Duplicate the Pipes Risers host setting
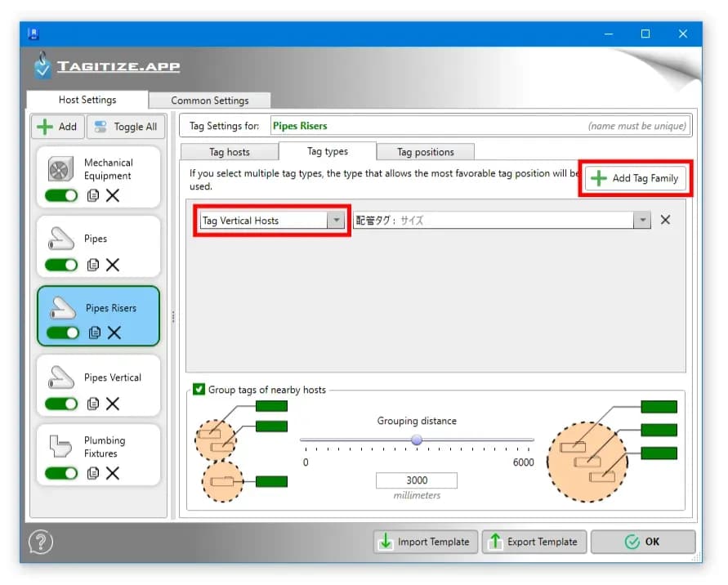Viewport: 728px width, 585px height. pos(95,333)
